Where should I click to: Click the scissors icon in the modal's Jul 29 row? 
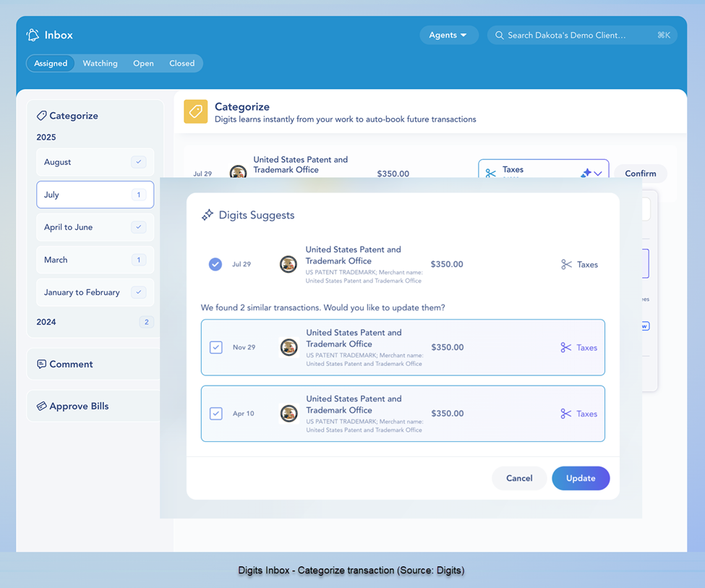[x=566, y=265]
